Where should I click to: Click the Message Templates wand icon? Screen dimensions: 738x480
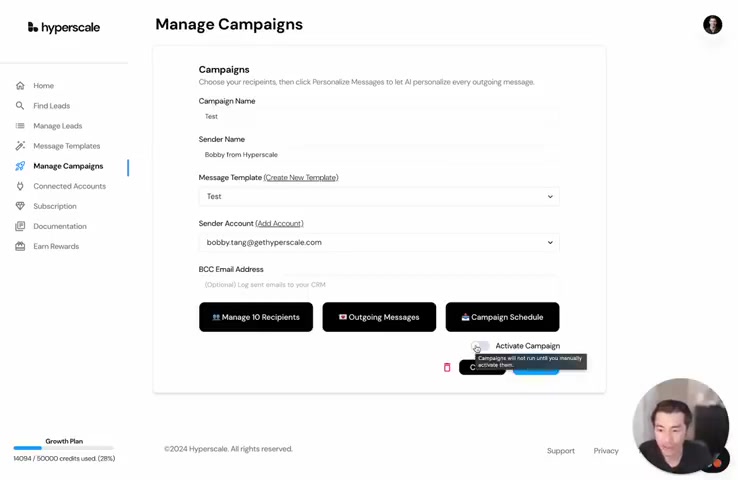tap(20, 146)
